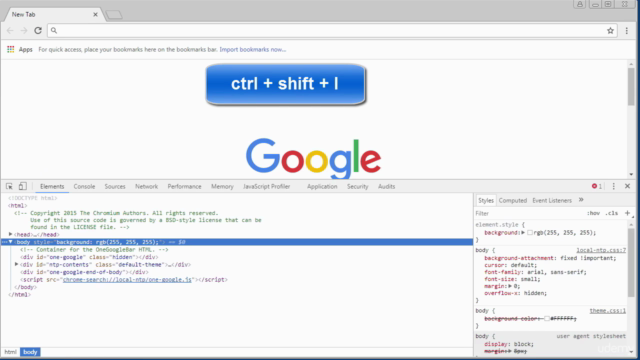Screen dimensions: 640x360
Task: Click the #FFFFFF background-color swatch
Action: coord(547,318)
